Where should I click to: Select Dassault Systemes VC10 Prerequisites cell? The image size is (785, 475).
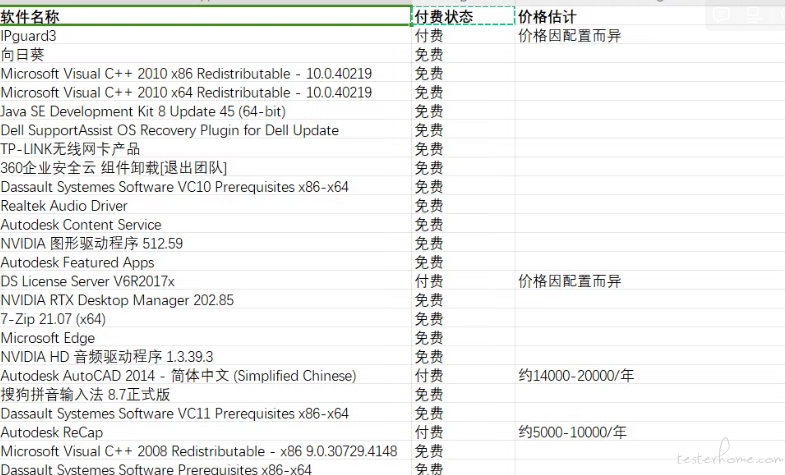click(205, 187)
